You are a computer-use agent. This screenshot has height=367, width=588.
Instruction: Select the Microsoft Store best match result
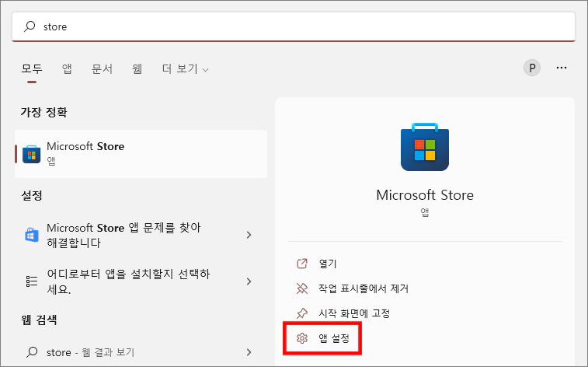(141, 154)
